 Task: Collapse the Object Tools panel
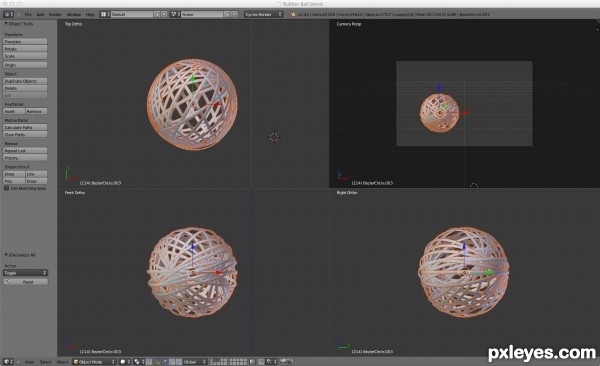point(6,24)
